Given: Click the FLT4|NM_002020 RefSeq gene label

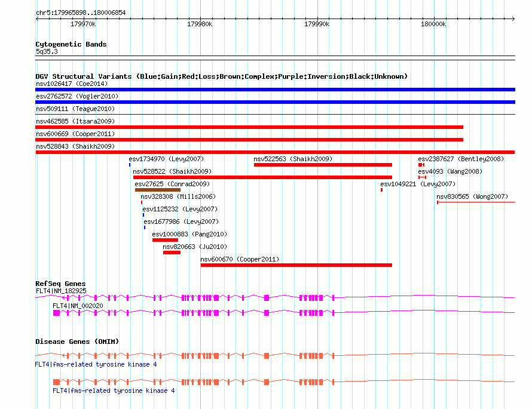Looking at the screenshot, I should pos(78,306).
